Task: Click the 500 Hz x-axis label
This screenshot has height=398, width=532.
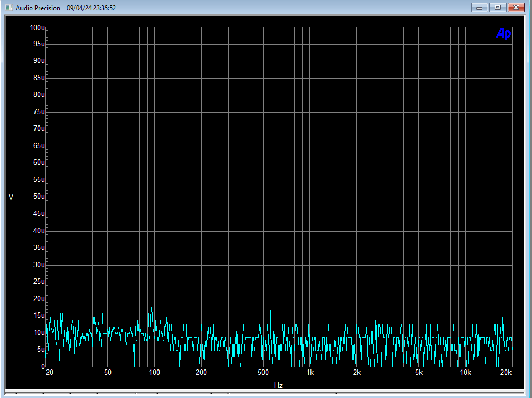Action: click(x=263, y=372)
